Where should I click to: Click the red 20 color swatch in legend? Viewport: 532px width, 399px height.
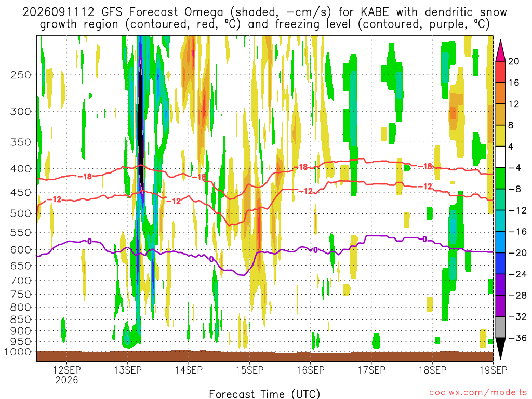point(500,72)
